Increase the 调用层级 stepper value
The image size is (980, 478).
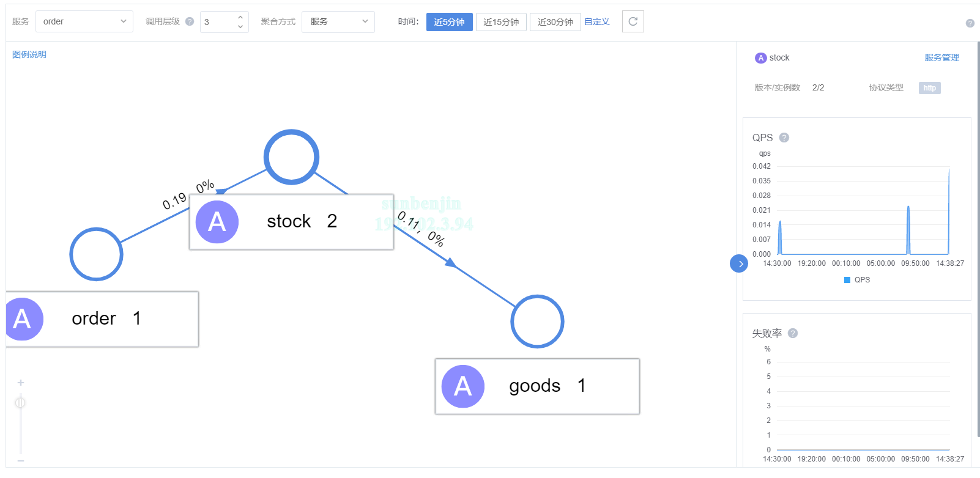coord(240,17)
